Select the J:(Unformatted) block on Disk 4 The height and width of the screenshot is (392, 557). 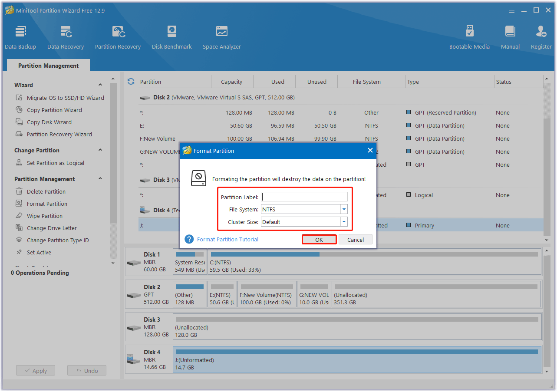pyautogui.click(x=357, y=359)
